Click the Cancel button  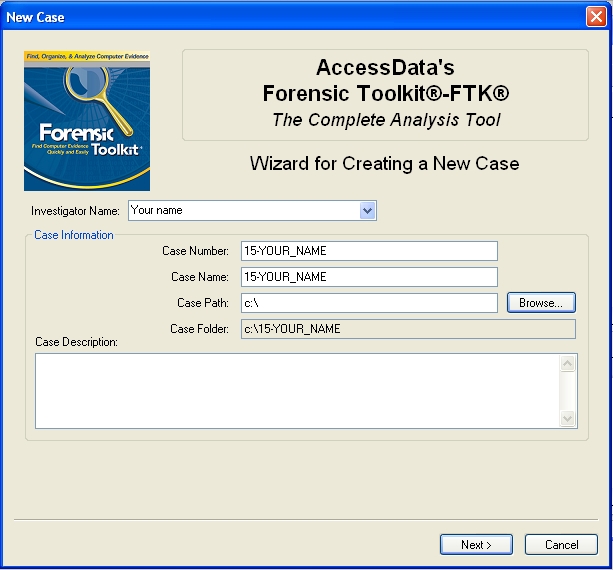coord(561,545)
